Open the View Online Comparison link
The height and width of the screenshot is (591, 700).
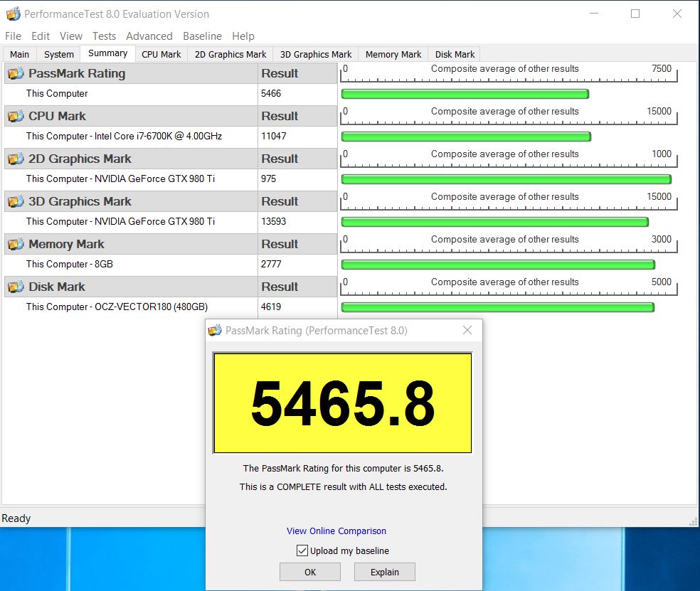[x=336, y=531]
